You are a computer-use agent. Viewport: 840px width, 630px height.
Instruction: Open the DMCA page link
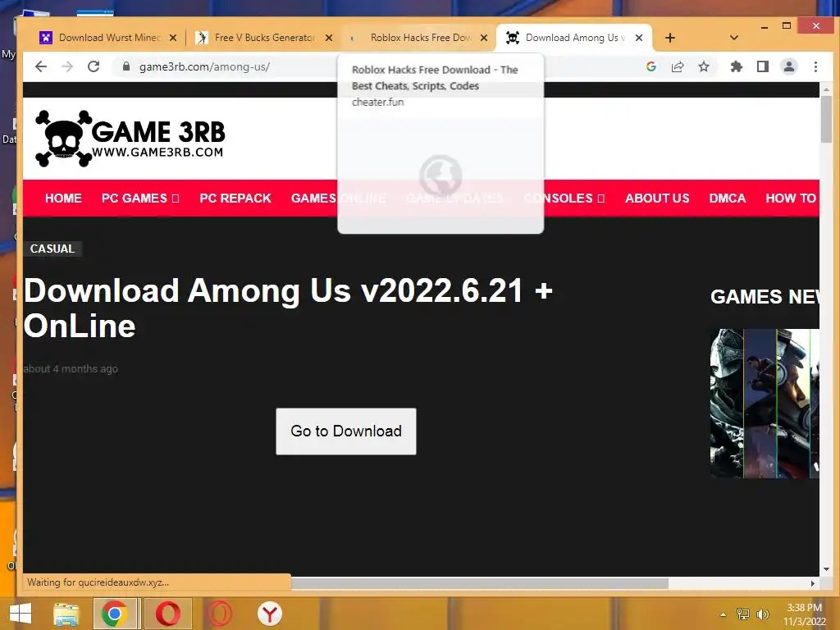tap(727, 199)
